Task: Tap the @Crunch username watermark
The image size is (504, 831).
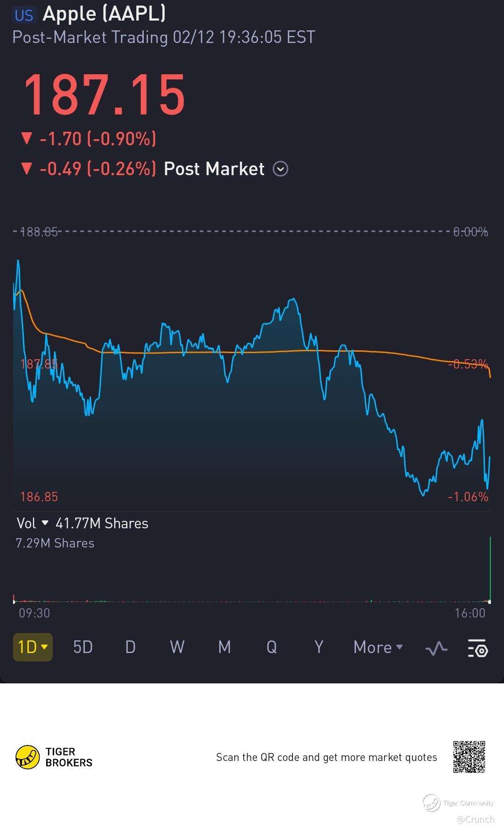Action: tap(475, 819)
